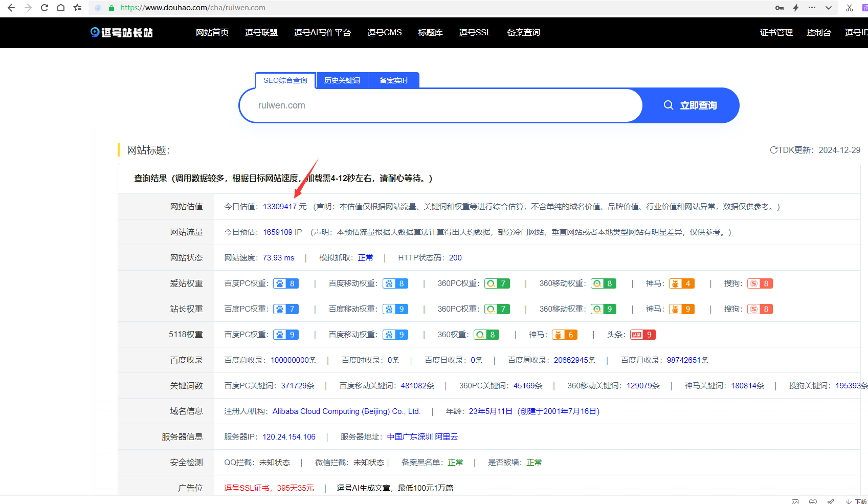Click estimated traffic 1659109 IP
The width and height of the screenshot is (868, 504).
282,232
